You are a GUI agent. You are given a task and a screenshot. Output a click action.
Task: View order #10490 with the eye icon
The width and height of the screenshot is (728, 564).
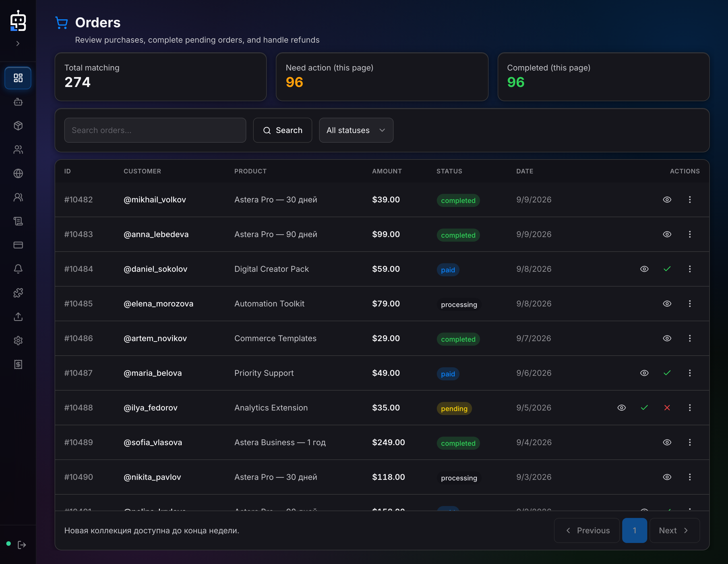[x=667, y=477]
